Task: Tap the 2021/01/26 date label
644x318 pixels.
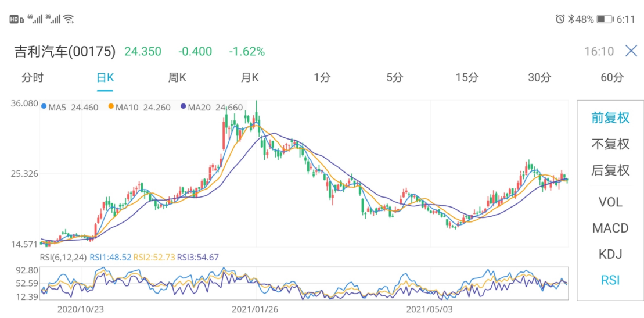Action: pos(256,308)
